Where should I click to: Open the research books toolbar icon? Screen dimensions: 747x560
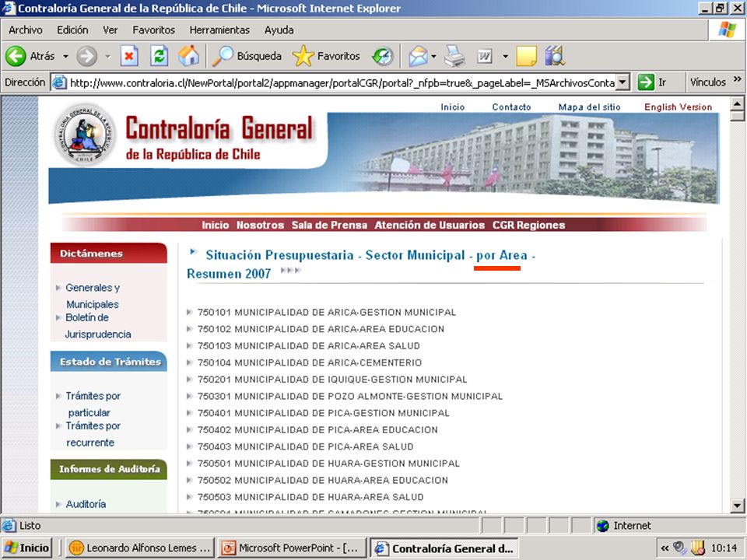[x=555, y=56]
